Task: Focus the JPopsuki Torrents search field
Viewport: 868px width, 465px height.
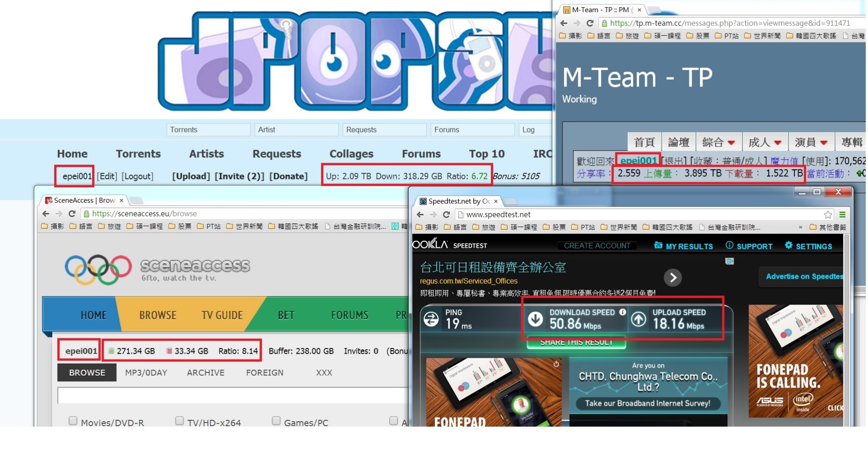Action: [x=208, y=130]
